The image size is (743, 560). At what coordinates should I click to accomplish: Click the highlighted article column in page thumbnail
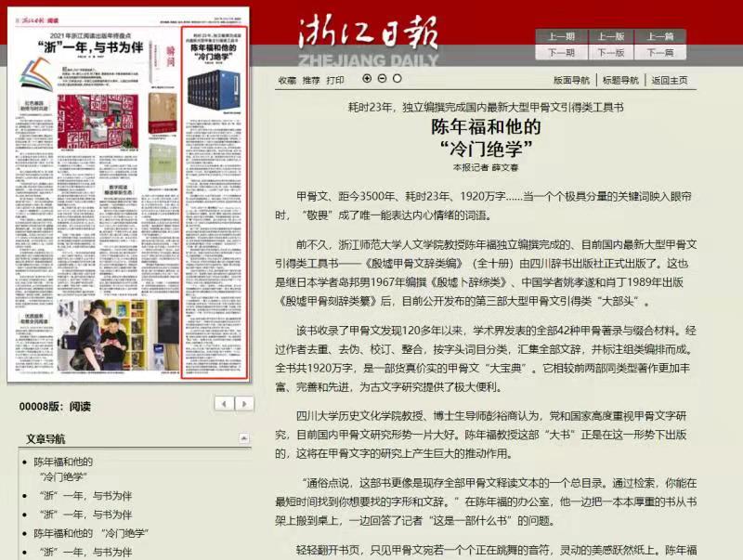215,202
